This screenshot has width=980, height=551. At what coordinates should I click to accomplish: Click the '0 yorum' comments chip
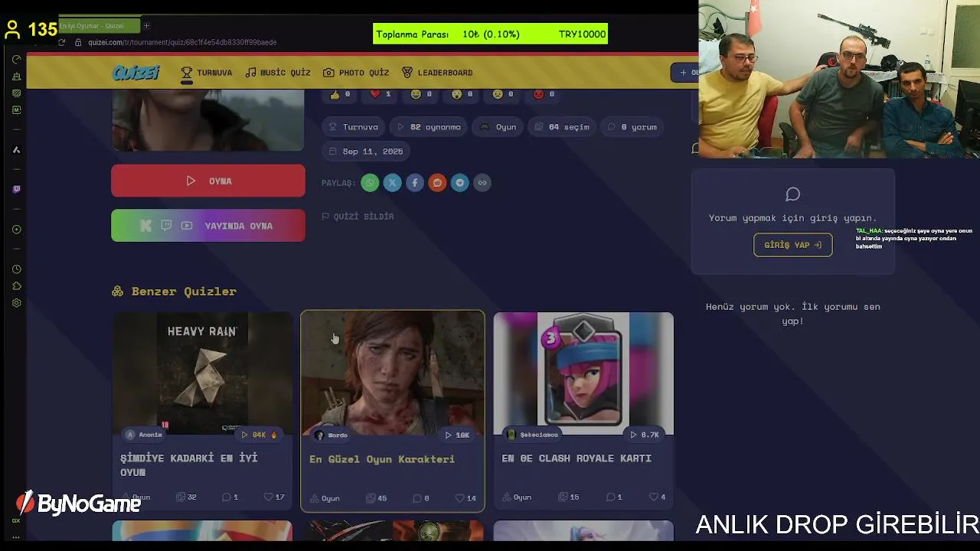[632, 127]
